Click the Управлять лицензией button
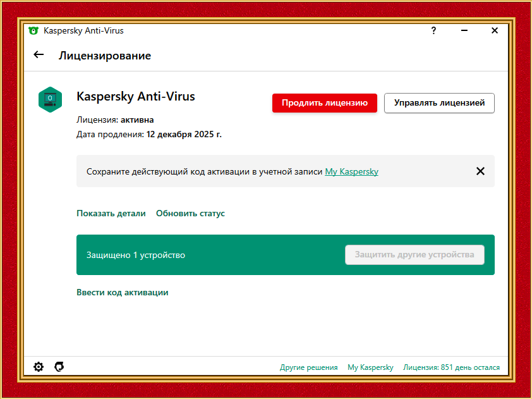Image resolution: width=532 pixels, height=399 pixels. pyautogui.click(x=439, y=103)
